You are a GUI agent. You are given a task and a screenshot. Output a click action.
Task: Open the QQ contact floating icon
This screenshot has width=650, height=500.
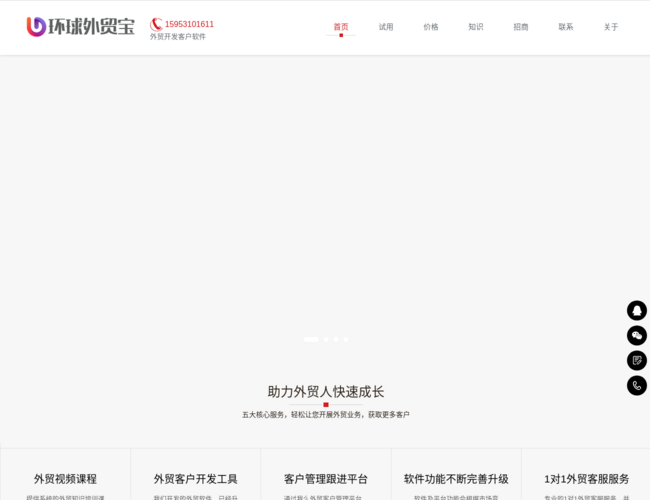637,311
